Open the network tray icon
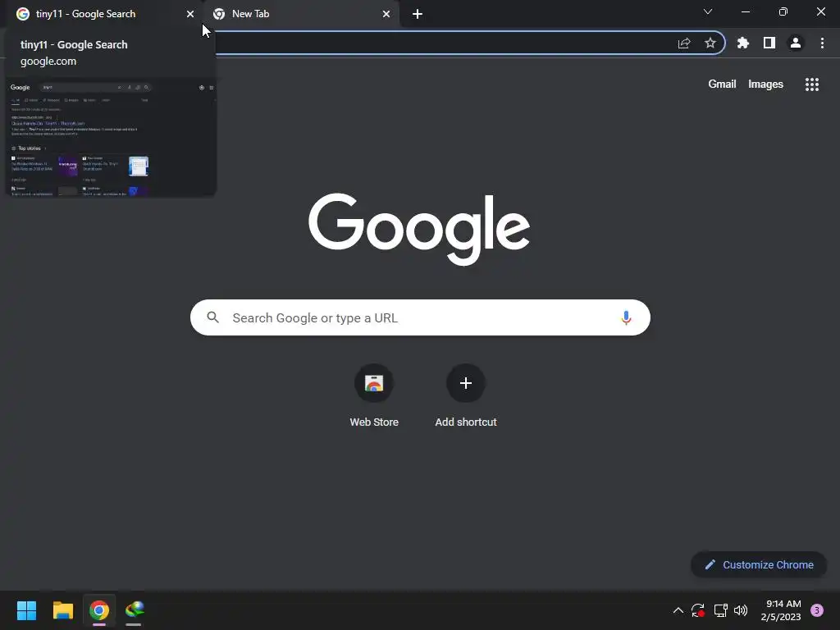 click(720, 610)
